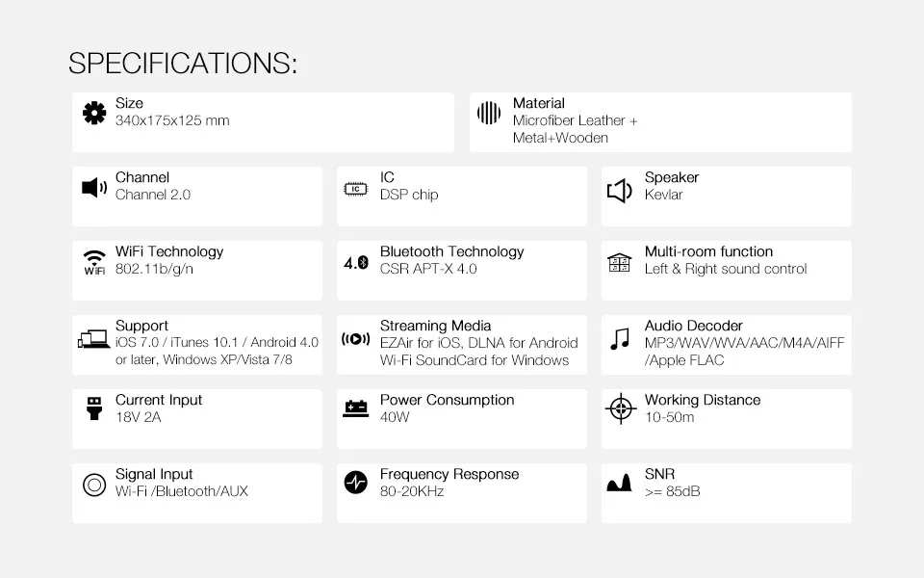Click the striped circle Material icon

coord(489,113)
